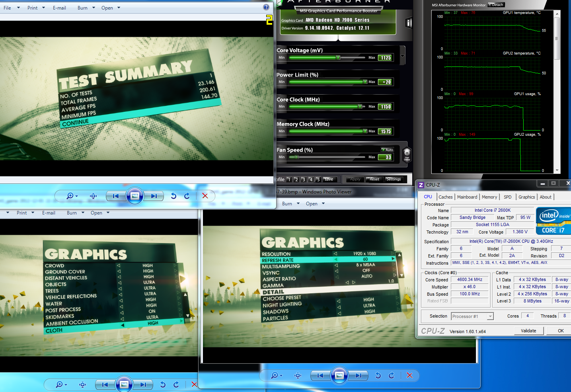The height and width of the screenshot is (392, 571).
Task: Rotate clockwise in Crowd settings viewer
Action: point(176,384)
